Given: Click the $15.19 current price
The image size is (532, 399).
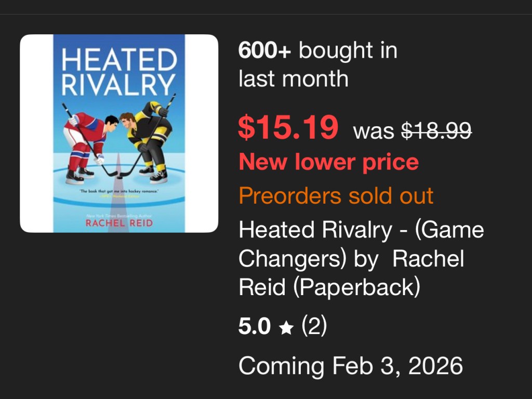Looking at the screenshot, I should click(288, 128).
